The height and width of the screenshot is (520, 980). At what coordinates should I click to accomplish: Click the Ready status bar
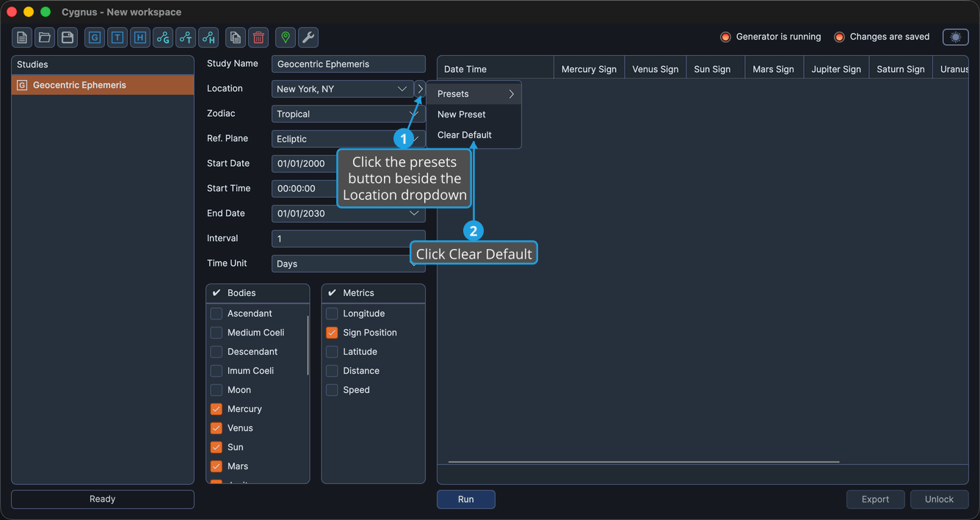103,499
